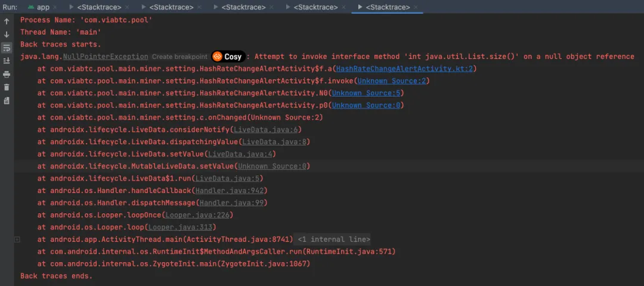Click the Create breakpoint hint
644x286 pixels.
point(179,57)
